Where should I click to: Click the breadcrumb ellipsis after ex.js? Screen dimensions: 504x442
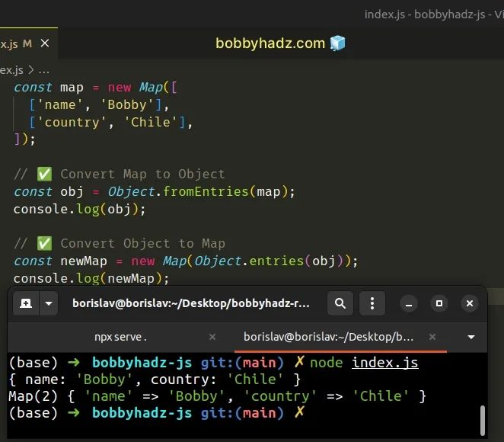tap(43, 70)
